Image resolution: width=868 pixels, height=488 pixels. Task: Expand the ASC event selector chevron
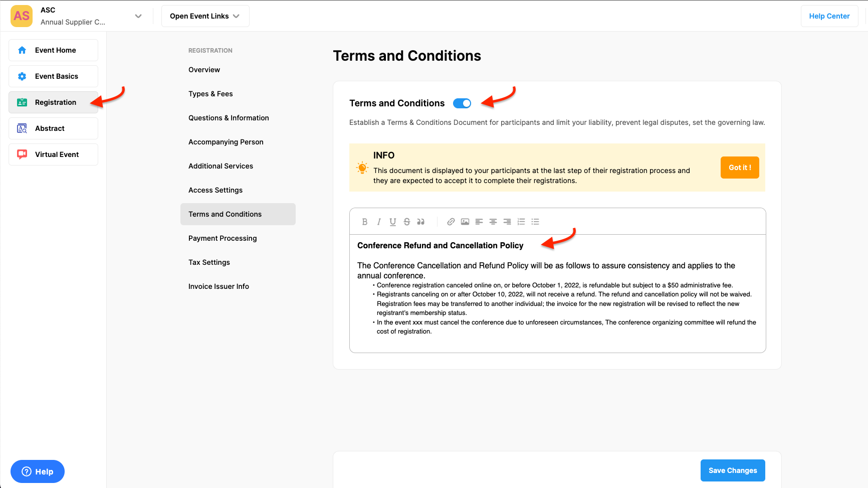click(x=138, y=16)
